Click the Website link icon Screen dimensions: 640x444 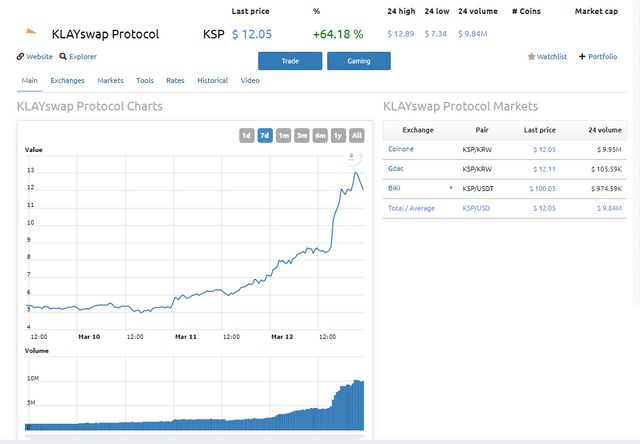(x=20, y=56)
